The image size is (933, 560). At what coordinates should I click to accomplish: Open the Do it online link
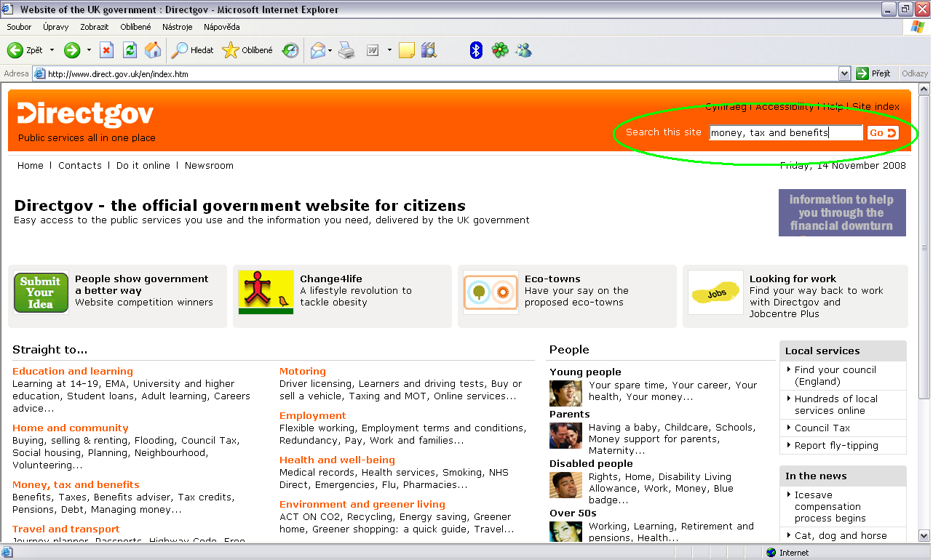point(143,166)
